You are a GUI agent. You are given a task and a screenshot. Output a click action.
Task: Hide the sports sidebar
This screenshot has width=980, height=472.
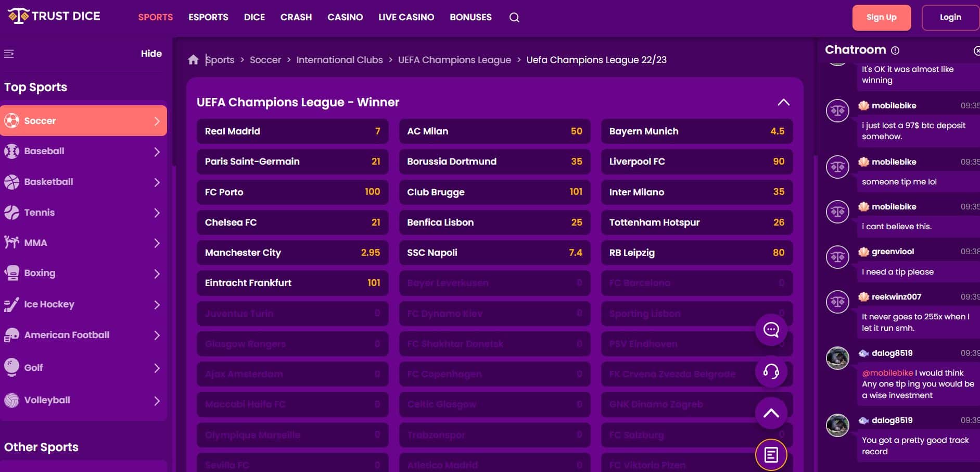coord(151,54)
